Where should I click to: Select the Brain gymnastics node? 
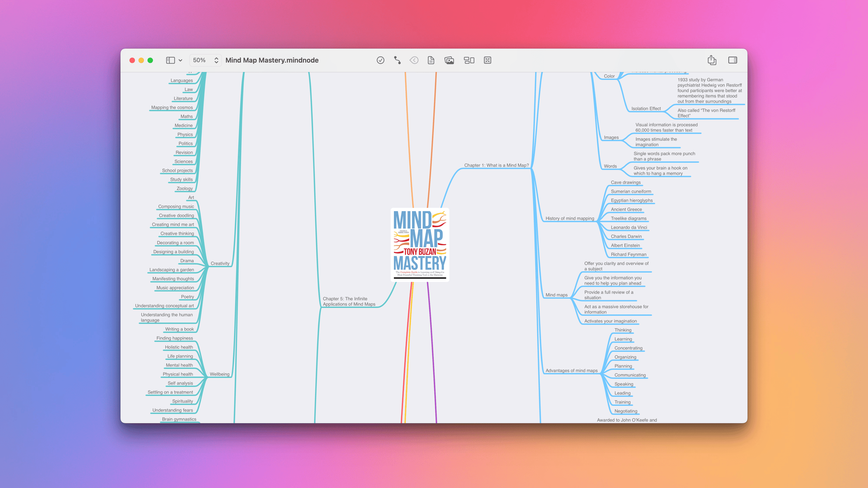[179, 419]
